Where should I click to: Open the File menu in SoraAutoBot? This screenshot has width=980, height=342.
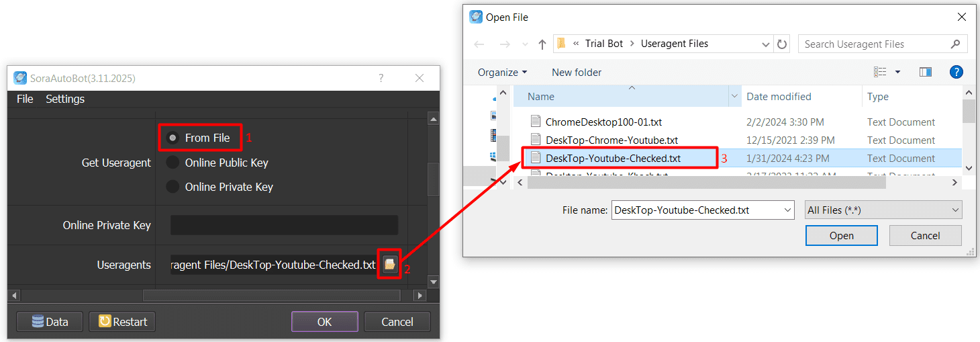[x=25, y=99]
